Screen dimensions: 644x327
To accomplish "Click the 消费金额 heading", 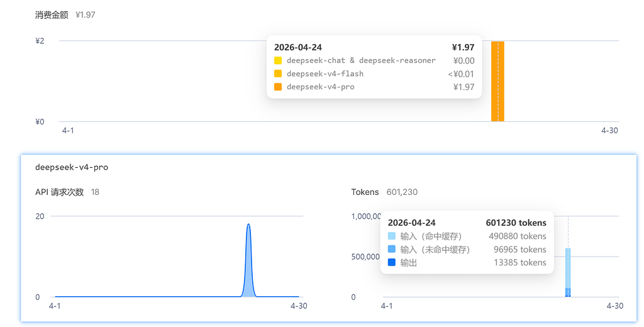I will point(52,15).
